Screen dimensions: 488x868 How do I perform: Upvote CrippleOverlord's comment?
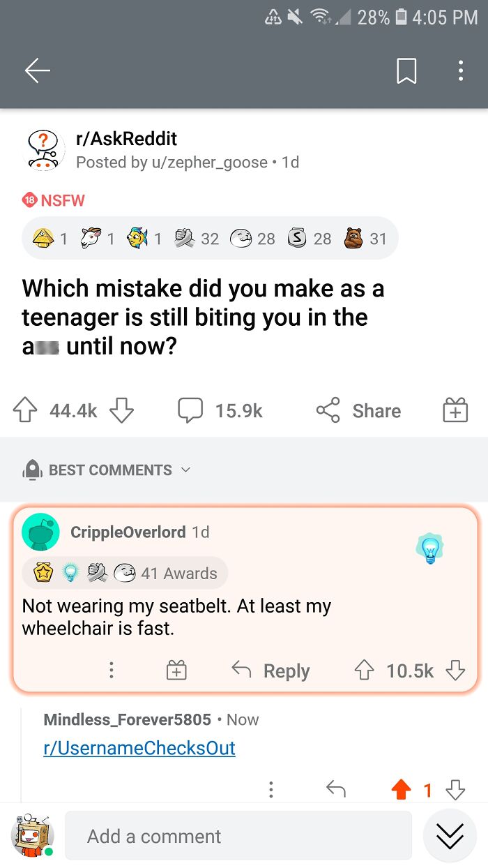(x=364, y=671)
